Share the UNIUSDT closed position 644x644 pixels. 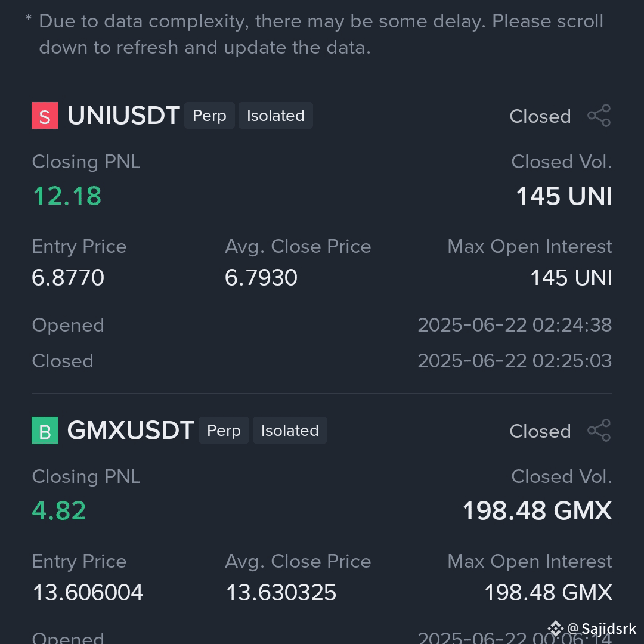coord(599,116)
